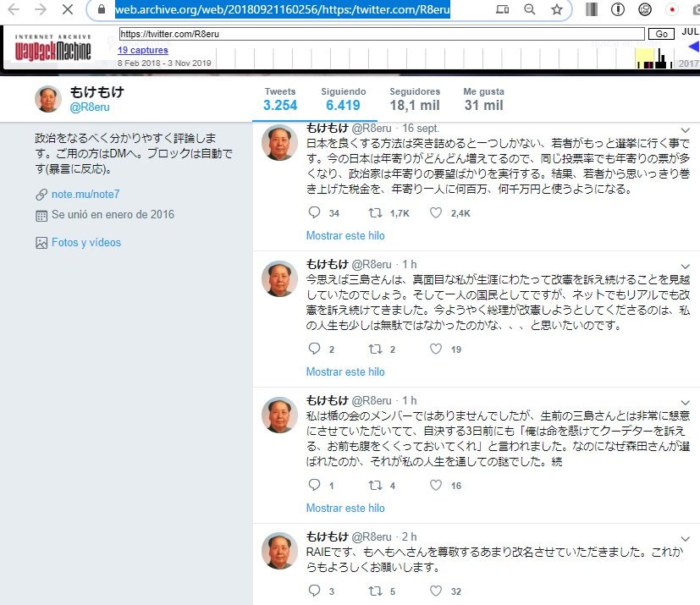
Task: Click the photo icon beside Fotos y vídeos
Action: [x=41, y=243]
